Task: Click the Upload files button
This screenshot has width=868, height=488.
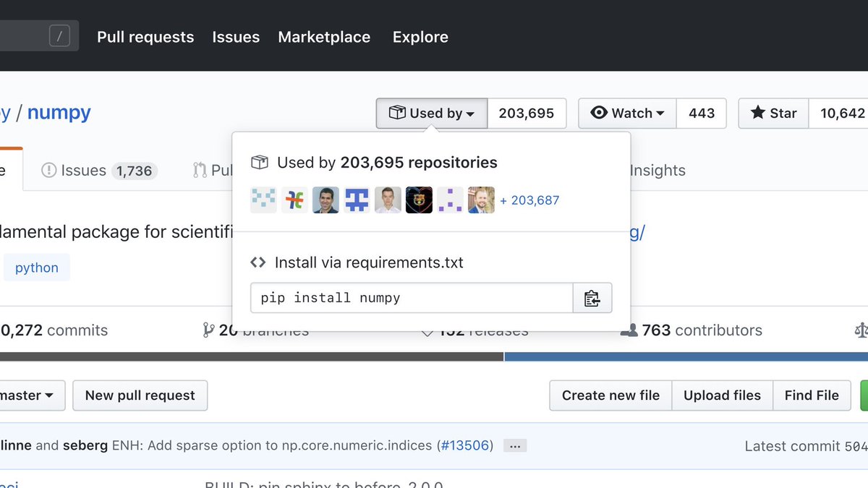Action: click(723, 395)
